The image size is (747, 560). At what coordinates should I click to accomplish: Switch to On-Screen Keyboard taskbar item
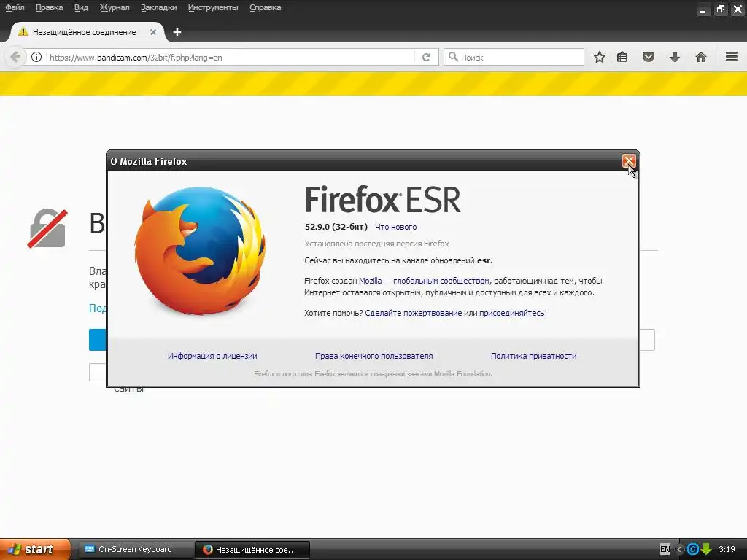pos(135,549)
